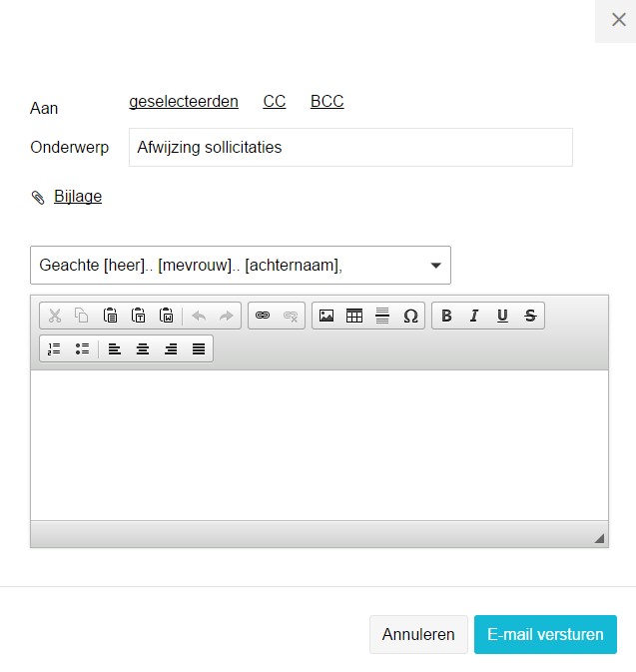The width and height of the screenshot is (636, 672).
Task: Toggle strikethrough formatting
Action: coord(530,316)
